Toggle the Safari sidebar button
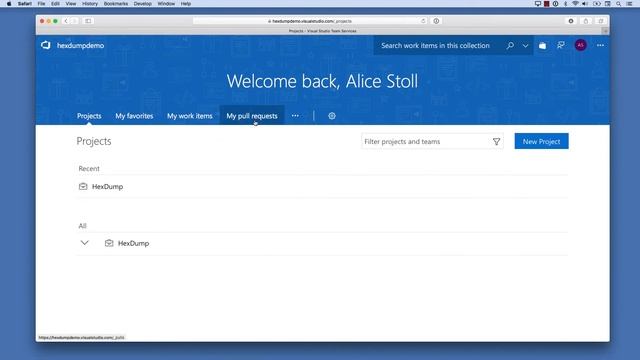Viewport: 640px width, 360px height. point(88,21)
